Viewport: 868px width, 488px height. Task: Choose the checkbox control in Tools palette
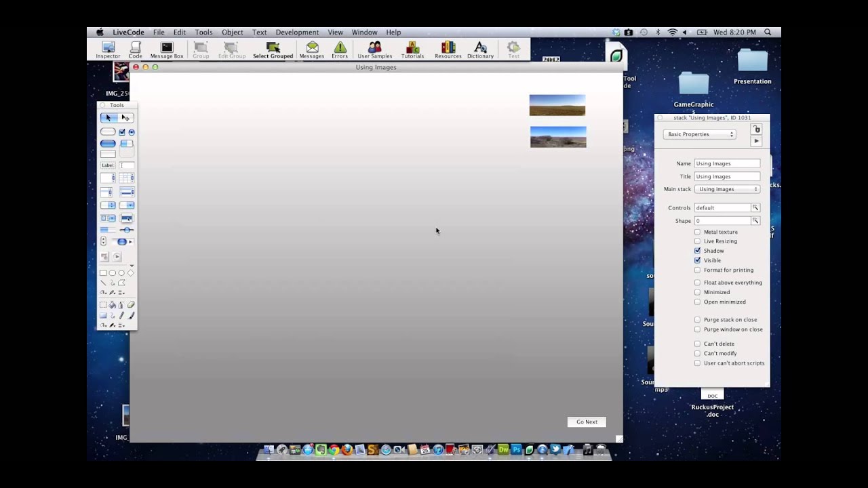tap(122, 132)
